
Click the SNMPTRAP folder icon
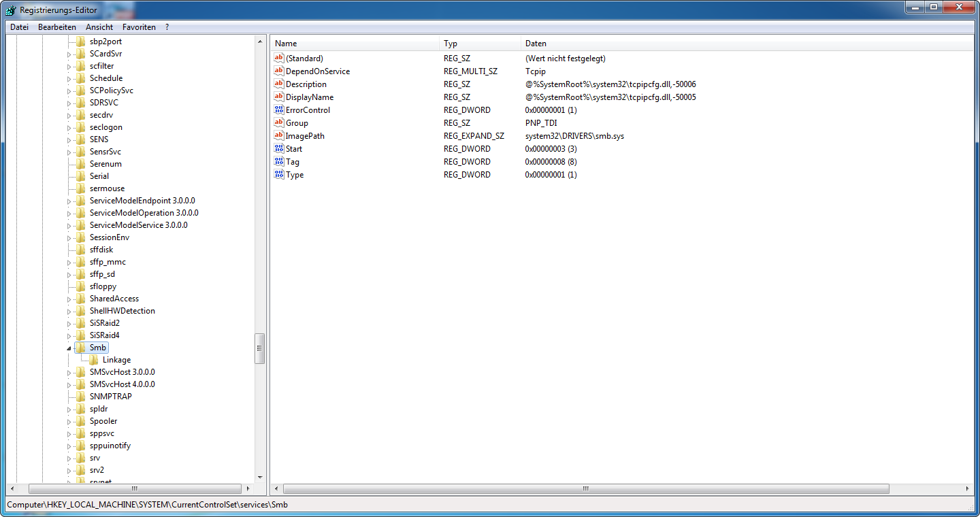tap(80, 397)
